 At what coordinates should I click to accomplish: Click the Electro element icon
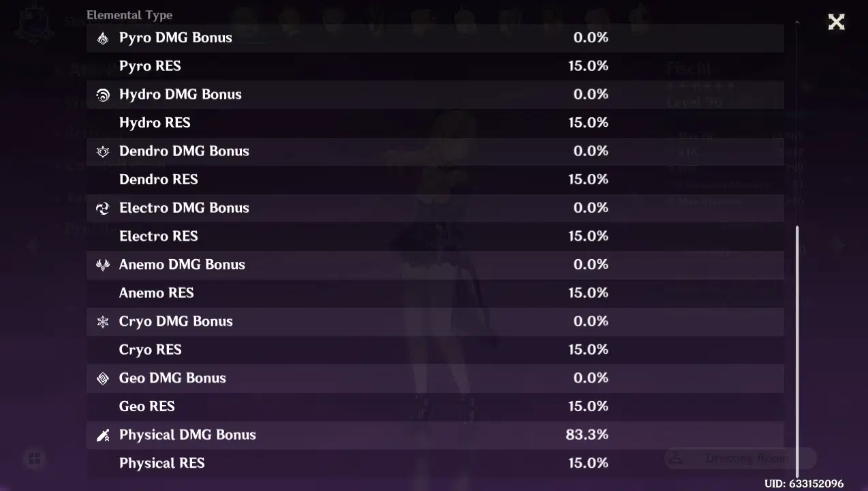click(x=102, y=207)
